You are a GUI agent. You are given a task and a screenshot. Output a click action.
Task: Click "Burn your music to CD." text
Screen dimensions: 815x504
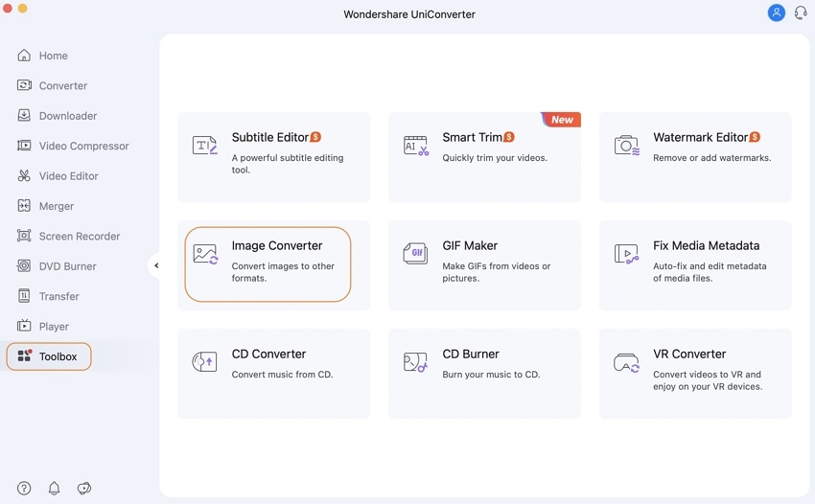(491, 375)
